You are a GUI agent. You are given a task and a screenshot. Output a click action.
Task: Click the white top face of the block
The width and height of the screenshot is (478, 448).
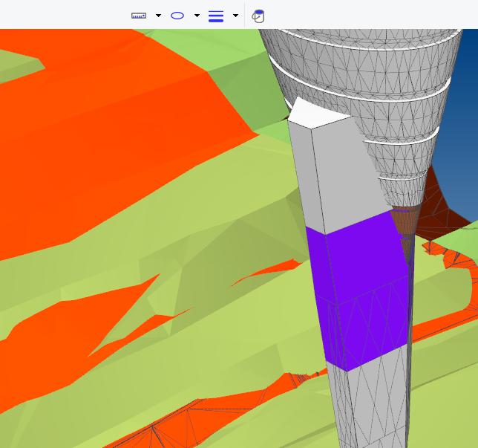click(x=317, y=114)
